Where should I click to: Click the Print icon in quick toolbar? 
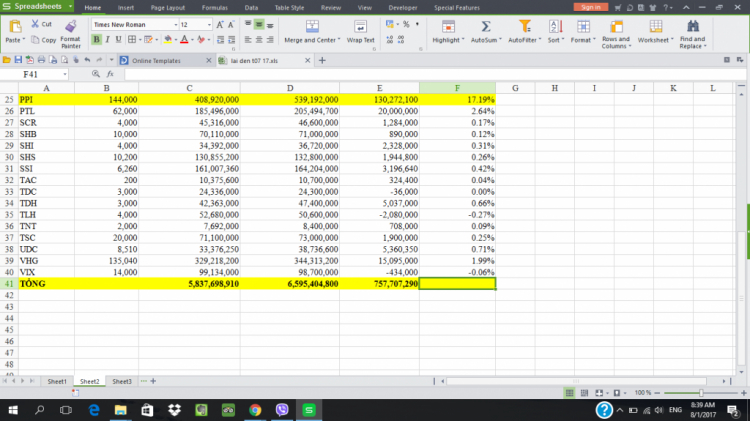coord(41,60)
